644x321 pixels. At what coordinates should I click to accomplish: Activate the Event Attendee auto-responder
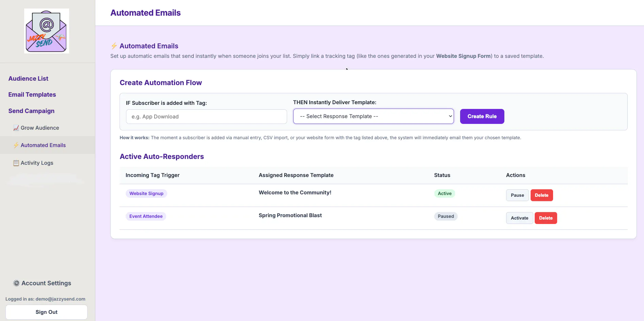[x=519, y=218]
